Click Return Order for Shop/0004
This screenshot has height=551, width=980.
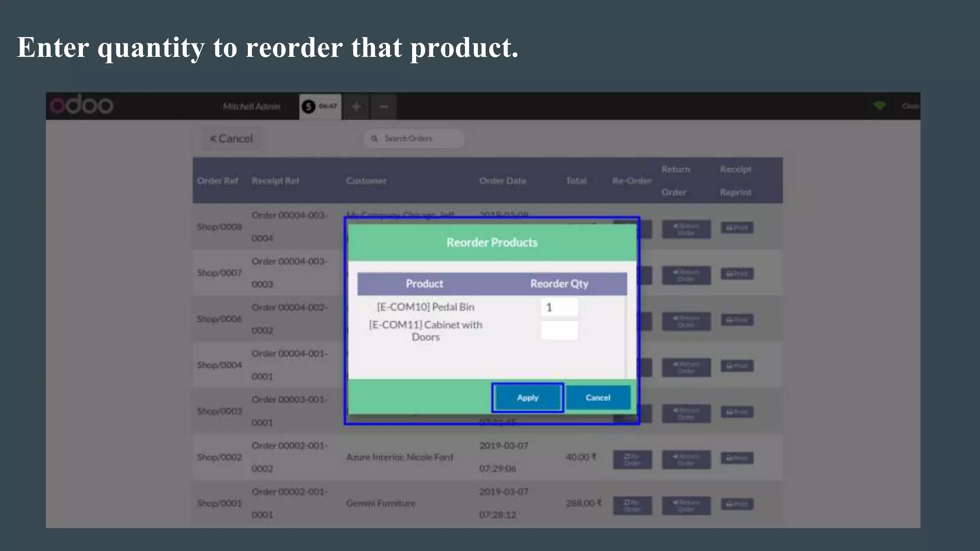click(x=686, y=367)
